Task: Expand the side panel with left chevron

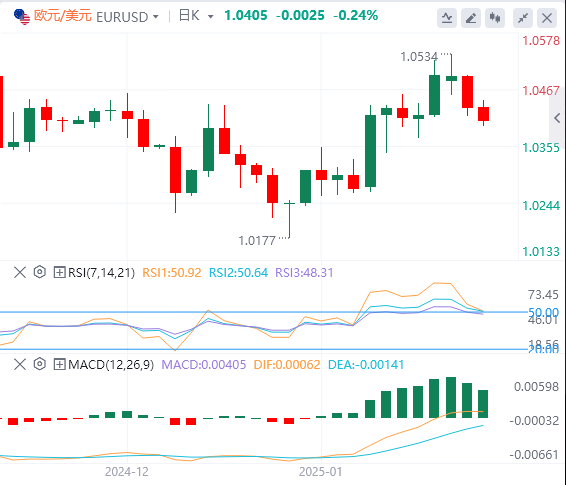Action: click(x=557, y=118)
